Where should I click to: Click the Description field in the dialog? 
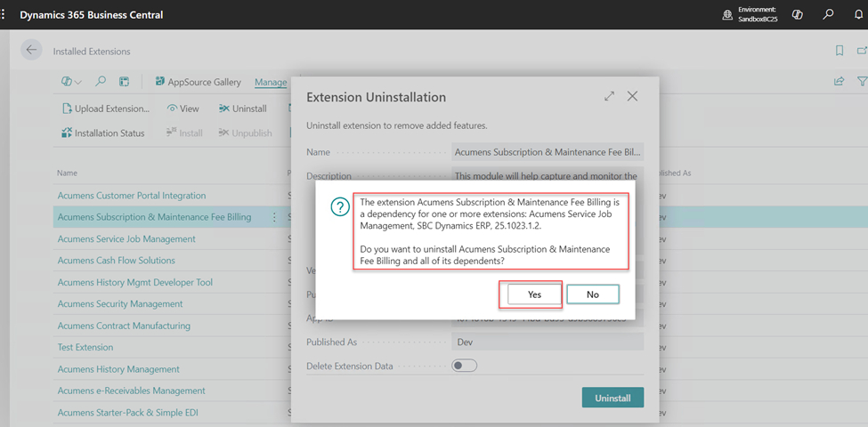point(548,174)
